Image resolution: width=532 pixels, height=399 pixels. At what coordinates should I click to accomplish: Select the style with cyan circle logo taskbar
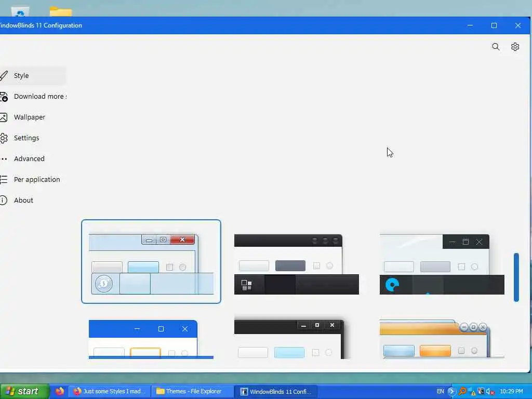point(442,264)
